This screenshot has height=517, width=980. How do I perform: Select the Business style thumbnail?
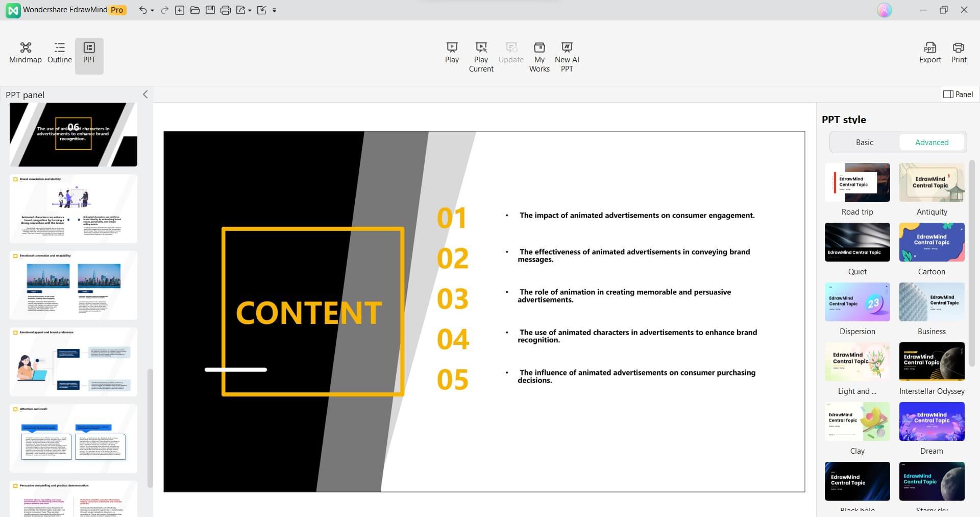pyautogui.click(x=932, y=302)
